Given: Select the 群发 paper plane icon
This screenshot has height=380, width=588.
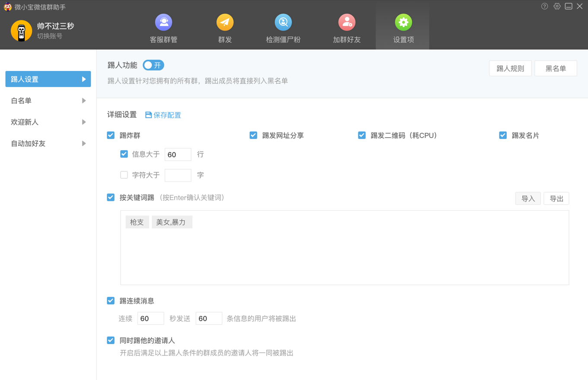Looking at the screenshot, I should (225, 22).
